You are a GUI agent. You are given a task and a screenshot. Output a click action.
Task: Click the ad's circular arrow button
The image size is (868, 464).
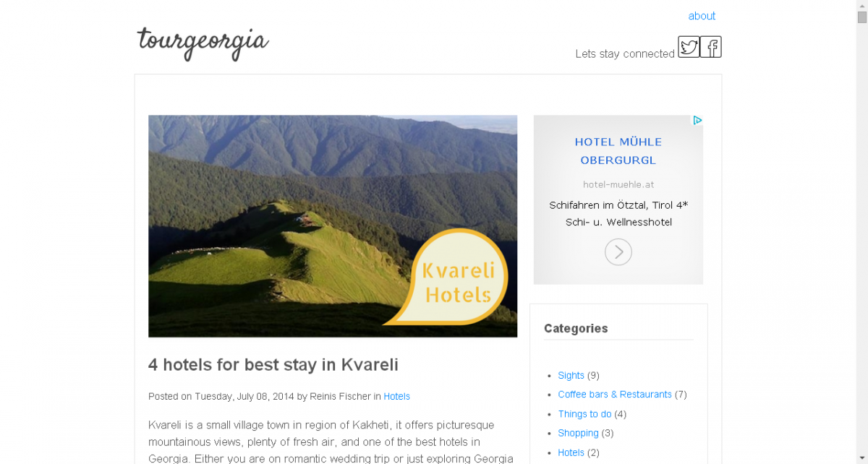(x=618, y=252)
